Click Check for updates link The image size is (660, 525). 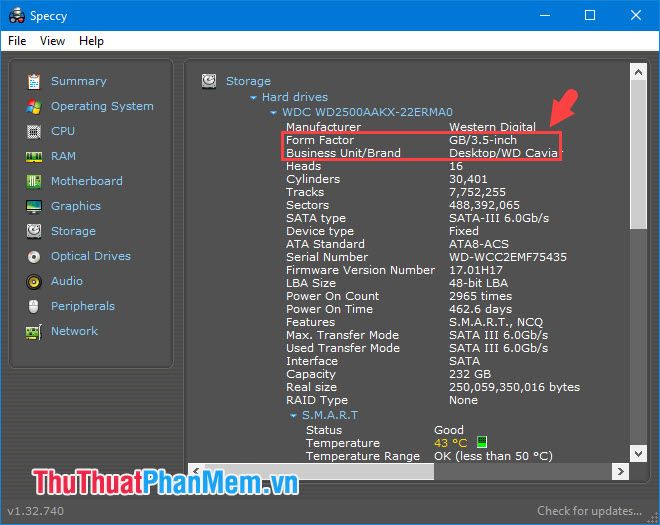point(589,511)
